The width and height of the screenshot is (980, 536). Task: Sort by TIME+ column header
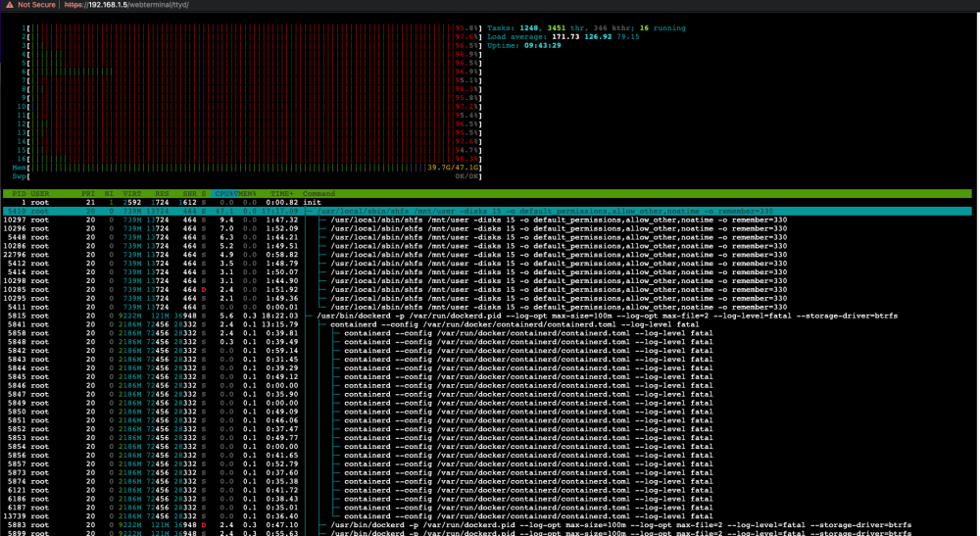click(282, 194)
